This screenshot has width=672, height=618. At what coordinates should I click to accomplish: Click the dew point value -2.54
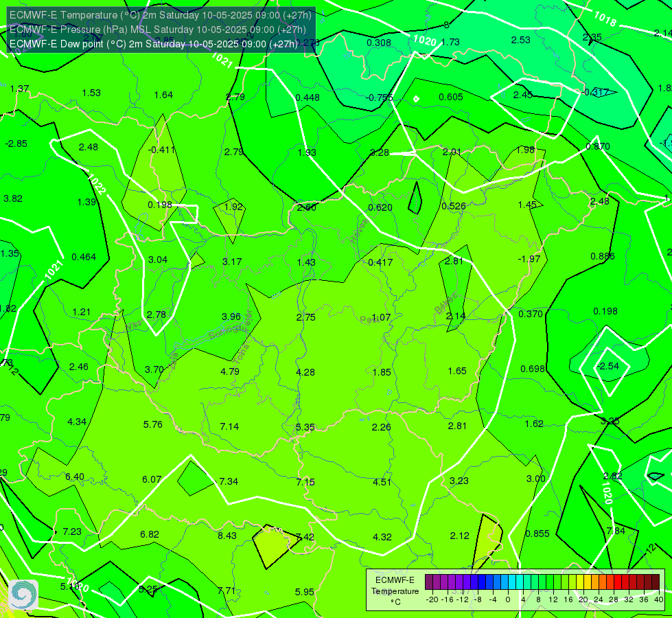coord(609,366)
